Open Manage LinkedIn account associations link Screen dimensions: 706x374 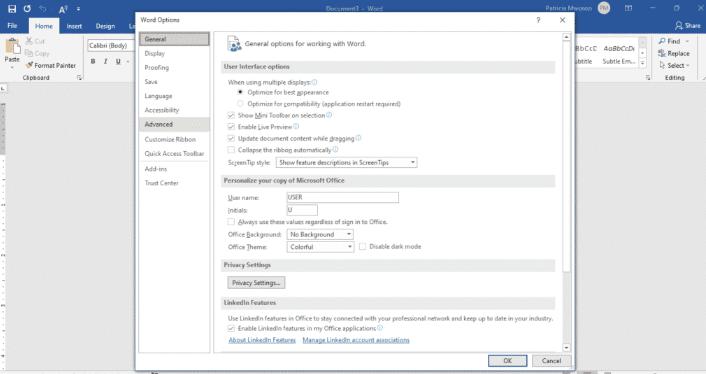click(356, 340)
